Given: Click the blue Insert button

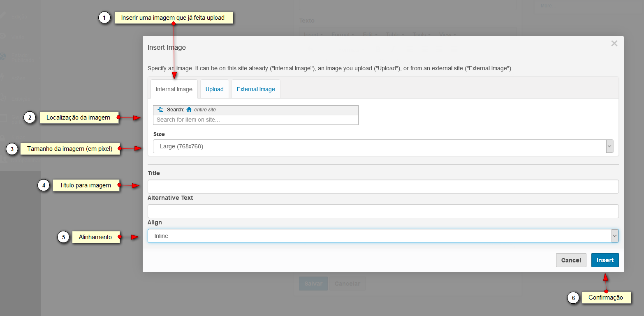Looking at the screenshot, I should coord(605,260).
